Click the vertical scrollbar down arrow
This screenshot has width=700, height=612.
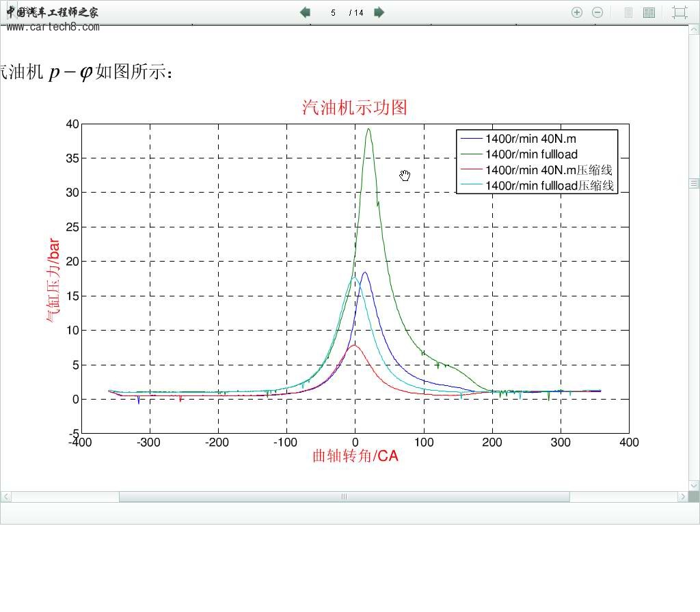694,485
